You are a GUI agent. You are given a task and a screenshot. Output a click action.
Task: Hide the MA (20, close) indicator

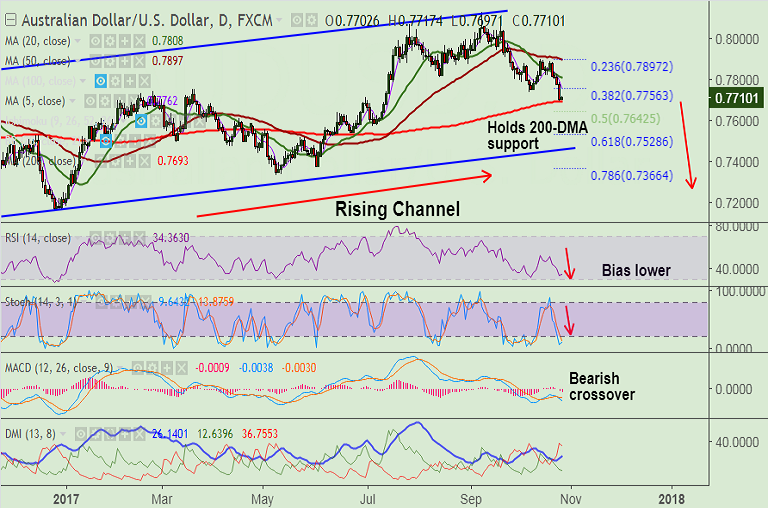(96, 41)
